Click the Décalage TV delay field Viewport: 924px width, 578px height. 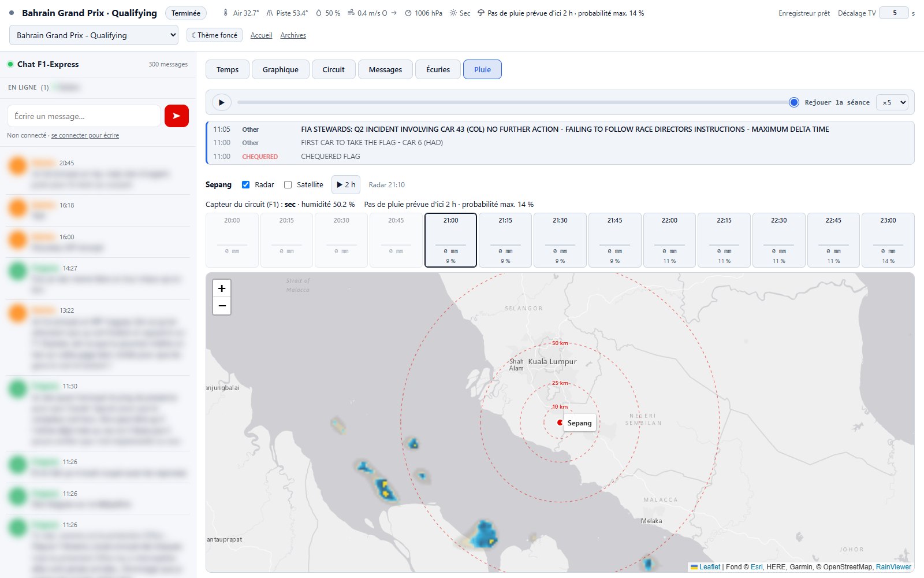[x=894, y=13]
